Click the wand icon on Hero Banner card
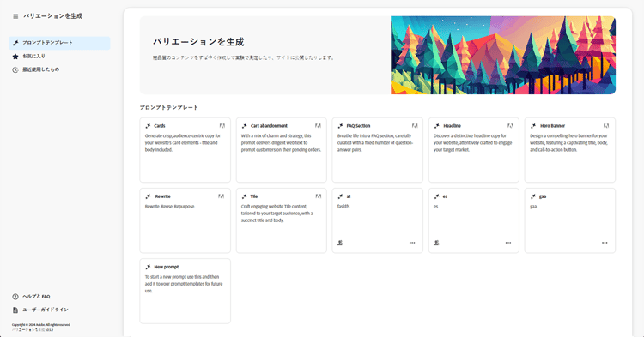644x337 pixels. 533,126
